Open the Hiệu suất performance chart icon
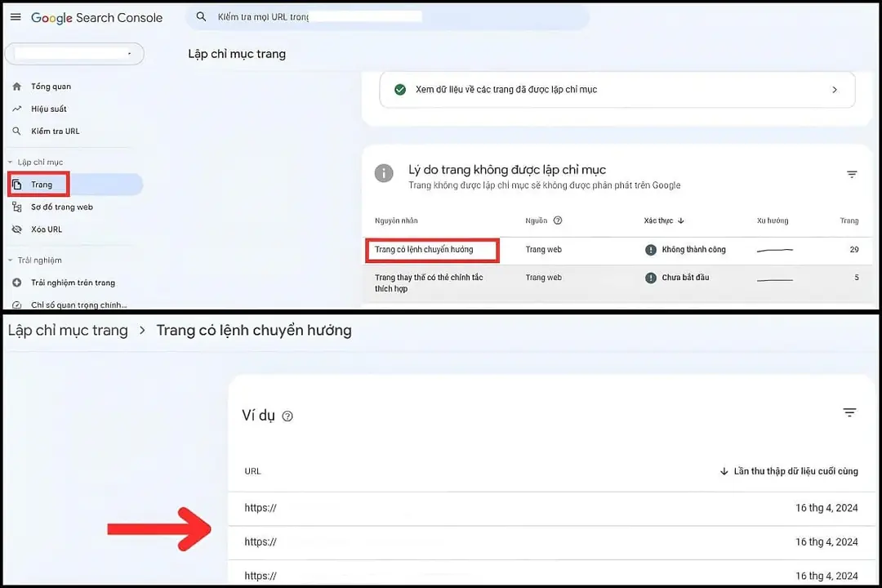The image size is (882, 588). tap(18, 109)
